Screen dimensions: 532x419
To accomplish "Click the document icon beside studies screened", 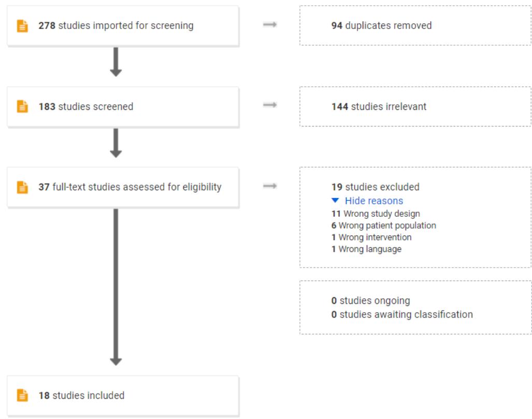I will coord(22,107).
